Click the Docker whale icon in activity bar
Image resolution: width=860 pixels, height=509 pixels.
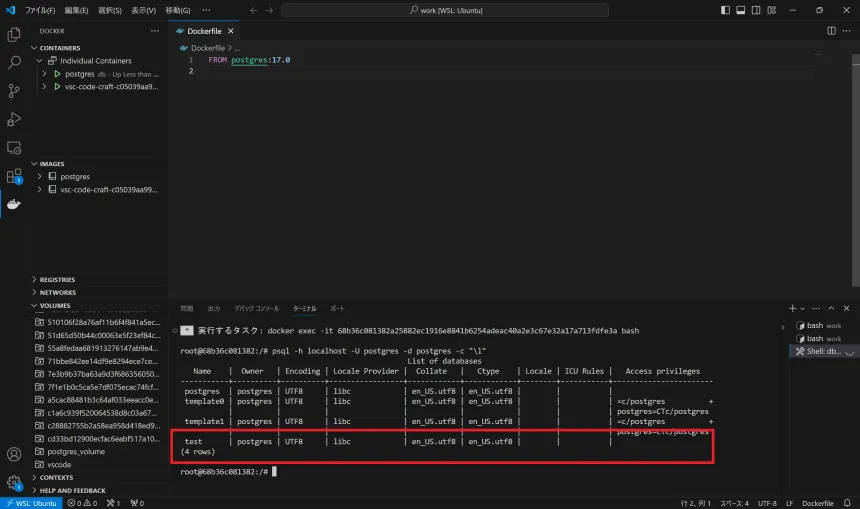[x=14, y=205]
